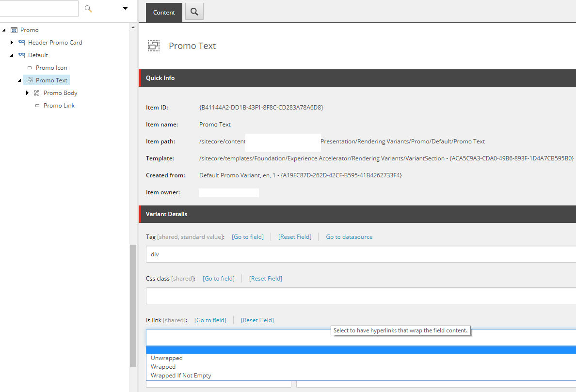Open the dropdown arrow atop the sidebar
Viewport: 576px width, 392px height.
point(125,8)
